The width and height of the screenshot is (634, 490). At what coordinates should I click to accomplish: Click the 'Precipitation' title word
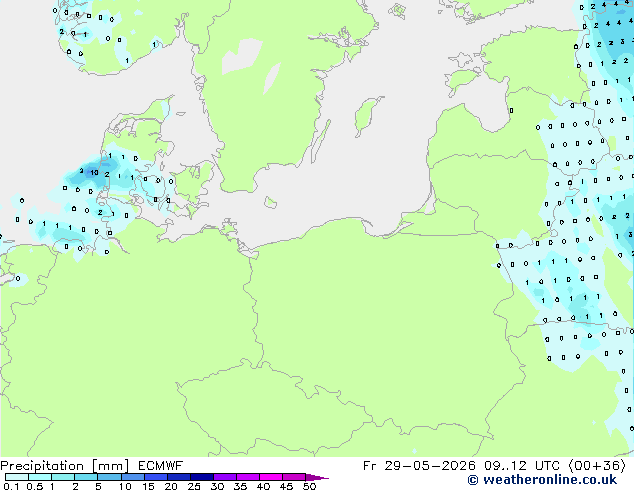[42, 466]
